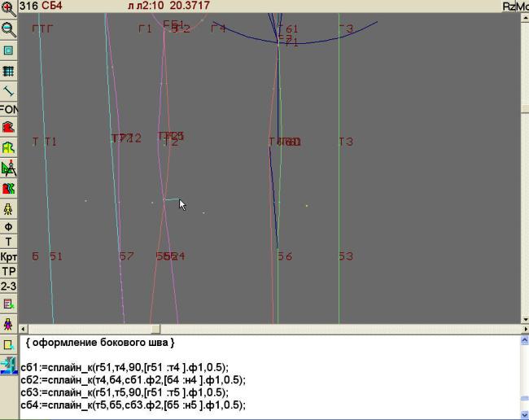Click the comment line 'оформление бокового шва'
Image resolution: width=529 pixels, height=420 pixels.
pyautogui.click(x=100, y=343)
